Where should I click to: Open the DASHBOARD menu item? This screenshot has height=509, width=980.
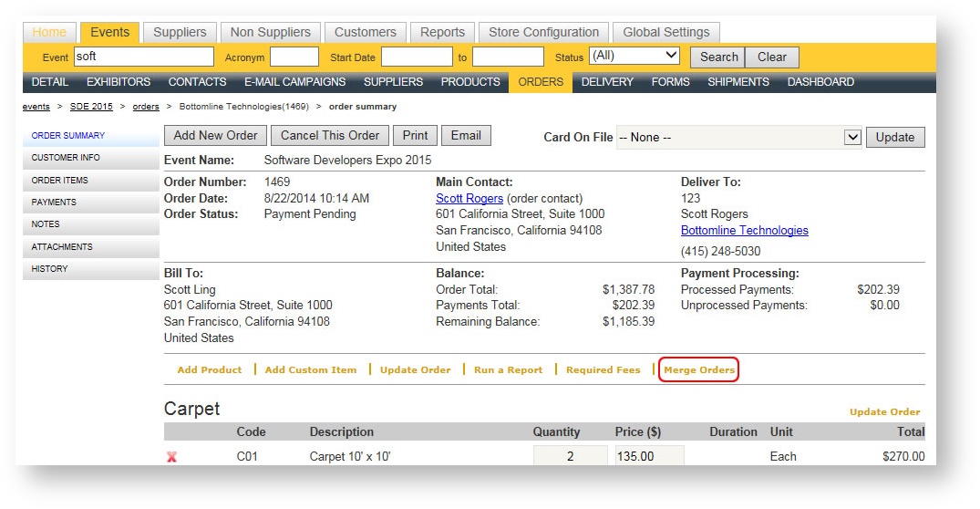[820, 82]
